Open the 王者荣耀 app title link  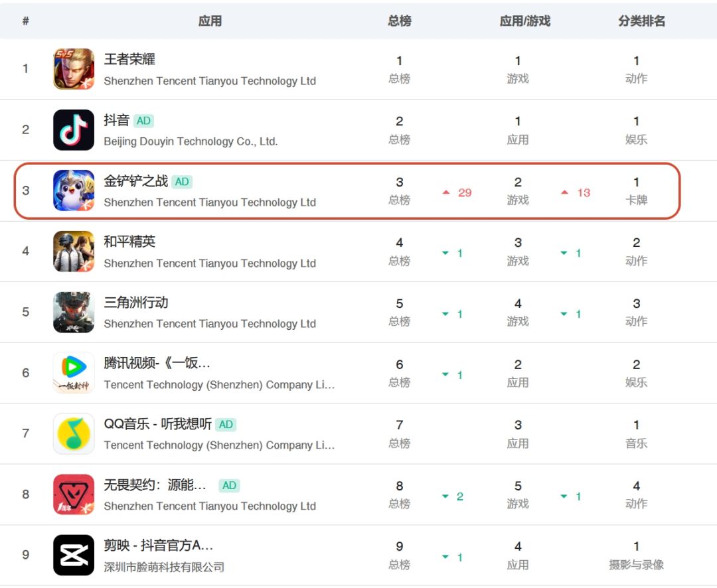pos(129,59)
